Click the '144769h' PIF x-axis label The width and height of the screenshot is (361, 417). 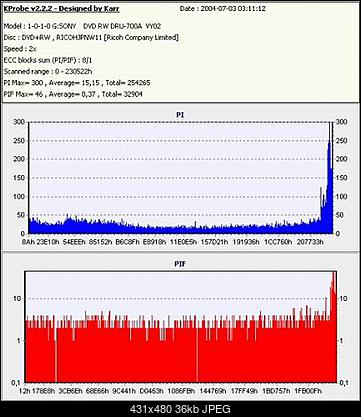(213, 391)
